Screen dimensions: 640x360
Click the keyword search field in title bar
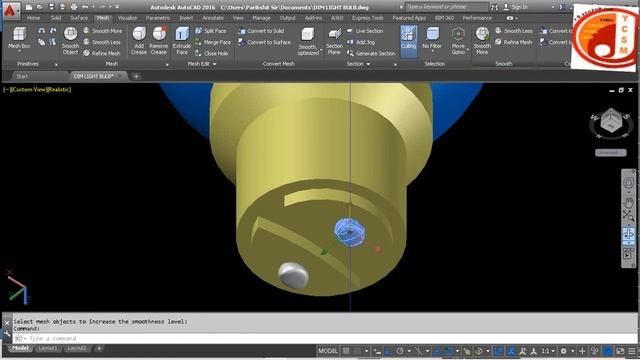point(447,7)
